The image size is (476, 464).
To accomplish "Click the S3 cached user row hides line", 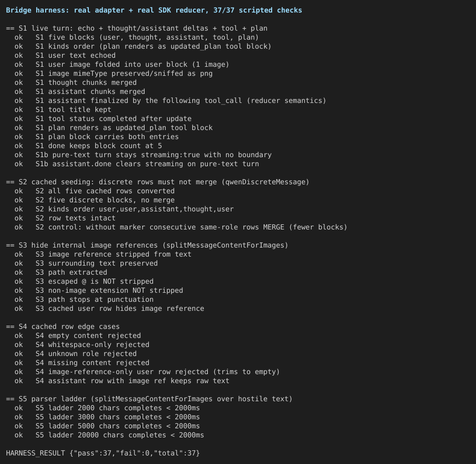I will click(x=109, y=308).
